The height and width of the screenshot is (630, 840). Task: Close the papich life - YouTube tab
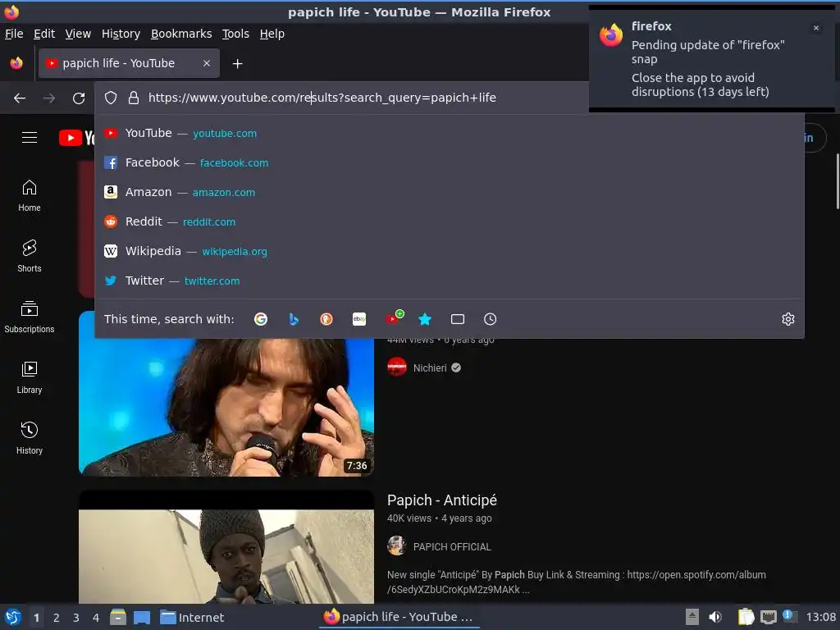tap(207, 63)
